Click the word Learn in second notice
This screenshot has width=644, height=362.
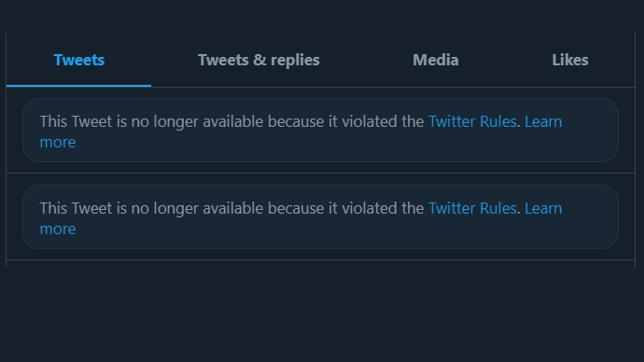(x=543, y=208)
